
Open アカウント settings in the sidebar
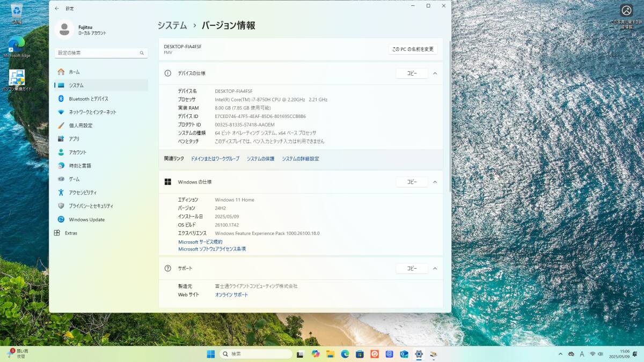tap(101, 152)
